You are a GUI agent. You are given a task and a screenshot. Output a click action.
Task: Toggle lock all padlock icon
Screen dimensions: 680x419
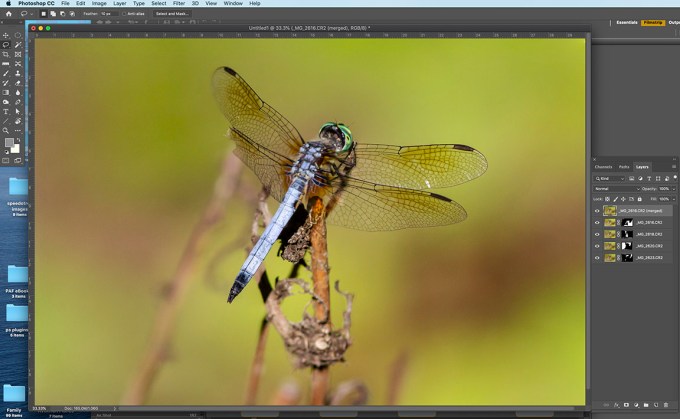pyautogui.click(x=640, y=199)
